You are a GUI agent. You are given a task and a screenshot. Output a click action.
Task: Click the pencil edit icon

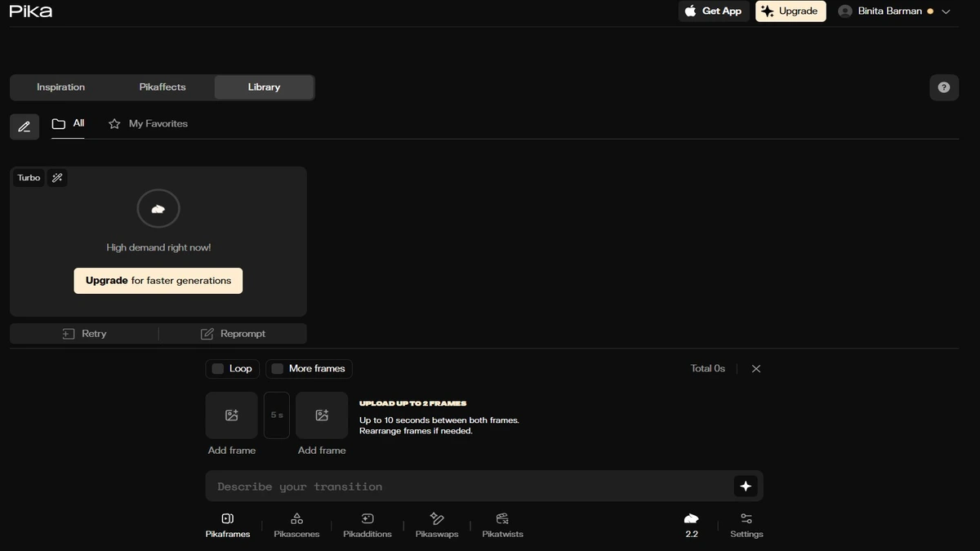(x=24, y=127)
